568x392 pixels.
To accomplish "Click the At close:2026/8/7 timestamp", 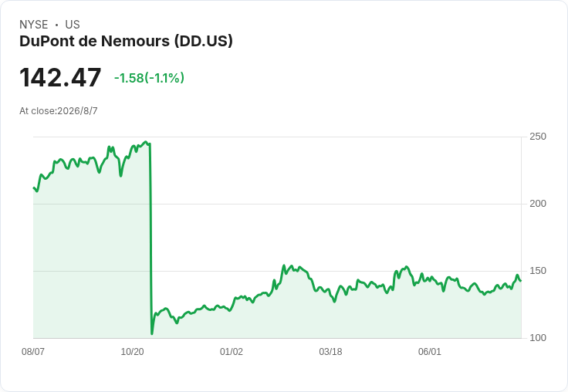I will 59,111.
